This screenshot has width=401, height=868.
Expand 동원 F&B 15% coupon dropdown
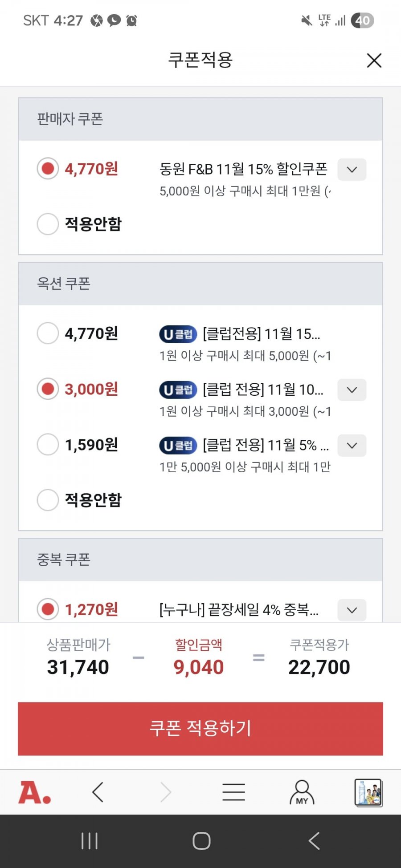(352, 170)
